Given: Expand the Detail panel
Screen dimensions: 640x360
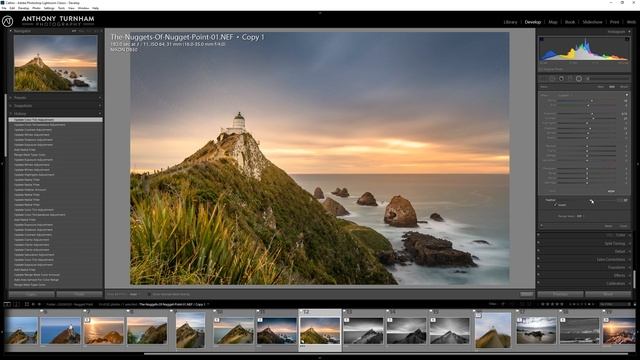Looking at the screenshot, I should 629,251.
